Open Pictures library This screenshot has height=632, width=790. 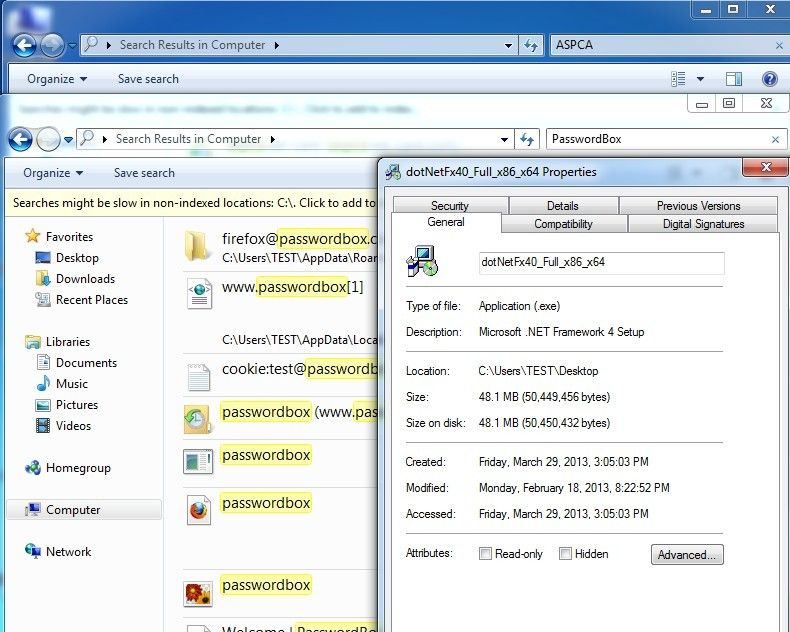click(67, 405)
